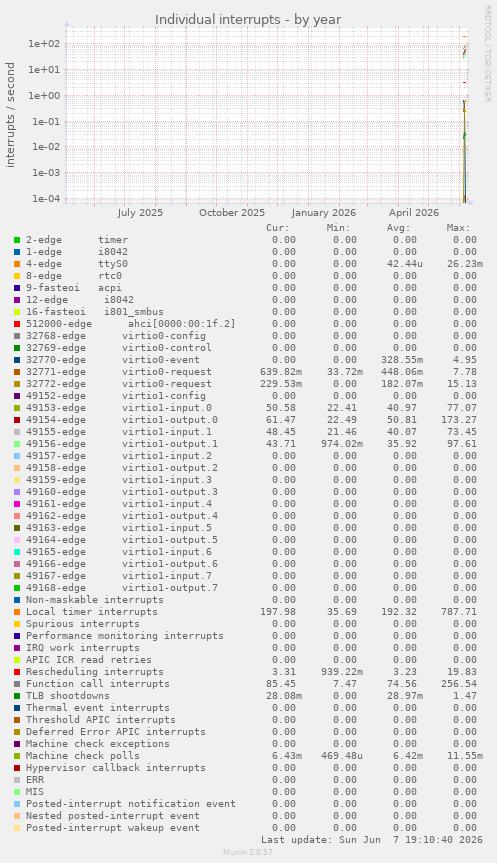This screenshot has width=497, height=863.
Task: Click the legend entry 'APIC ICR read retries'
Action: pos(89,660)
